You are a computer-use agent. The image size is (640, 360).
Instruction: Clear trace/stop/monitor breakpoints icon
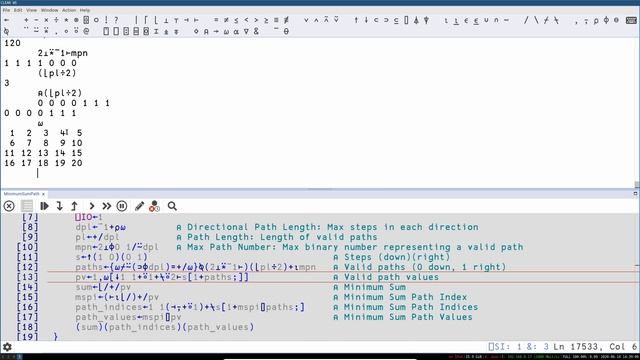pos(154,206)
